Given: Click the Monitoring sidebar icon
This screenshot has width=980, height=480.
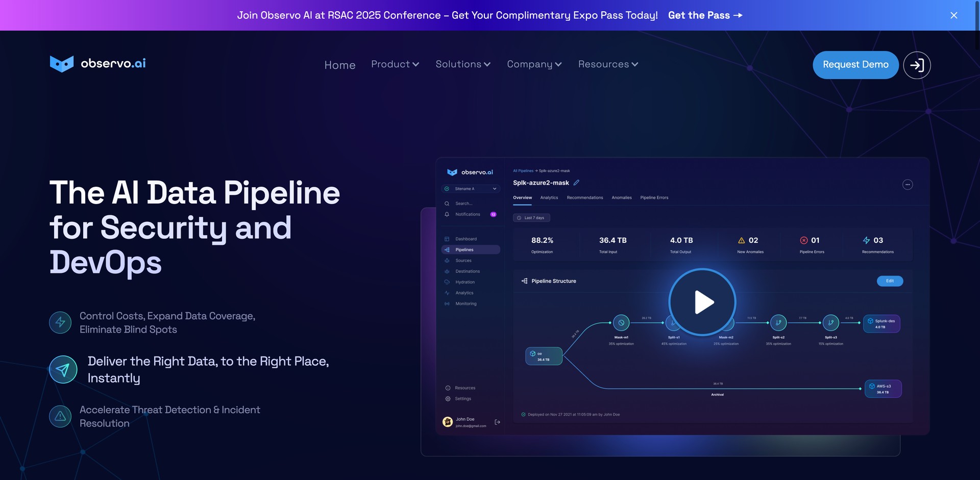Looking at the screenshot, I should pyautogui.click(x=447, y=304).
